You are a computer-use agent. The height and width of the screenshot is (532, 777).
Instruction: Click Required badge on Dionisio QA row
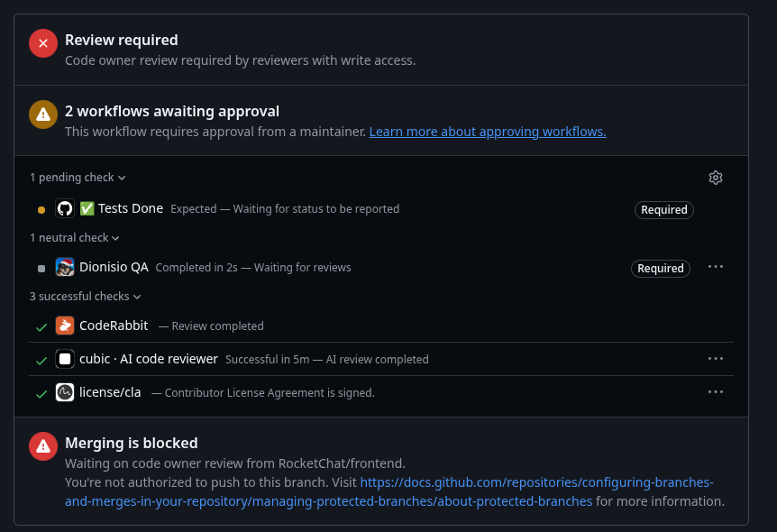(661, 268)
